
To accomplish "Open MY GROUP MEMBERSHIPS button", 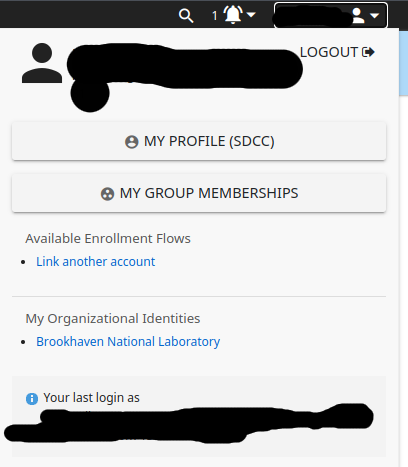I will click(199, 193).
